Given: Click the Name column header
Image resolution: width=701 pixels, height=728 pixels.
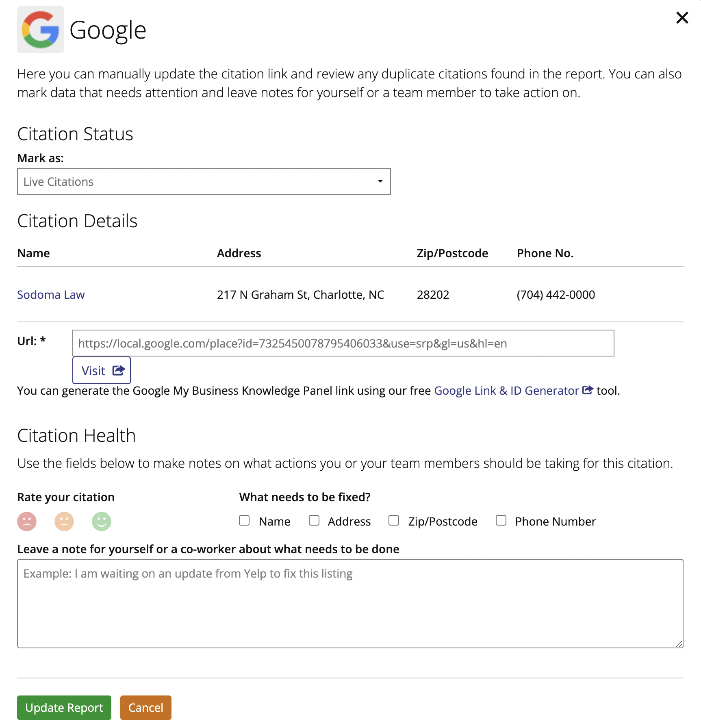Looking at the screenshot, I should tap(34, 253).
